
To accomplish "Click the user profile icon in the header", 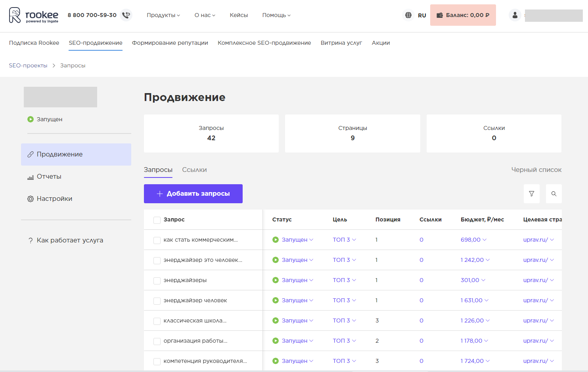I will pos(515,15).
